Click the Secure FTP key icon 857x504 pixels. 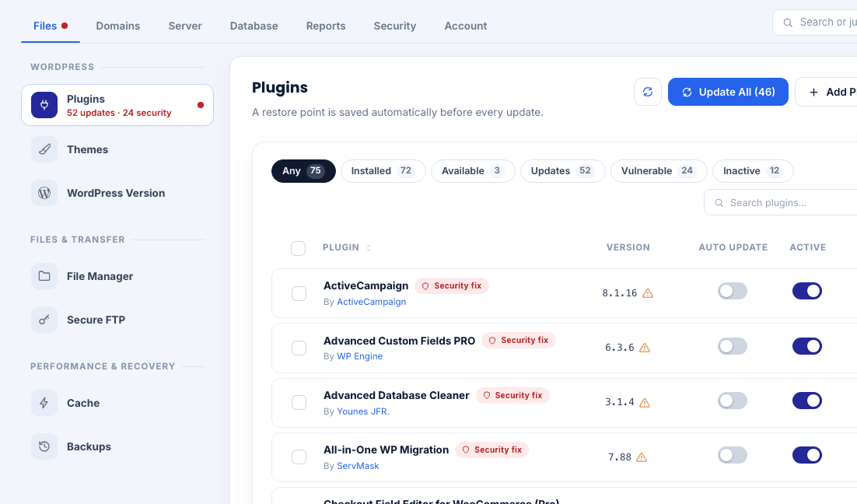[x=44, y=320]
